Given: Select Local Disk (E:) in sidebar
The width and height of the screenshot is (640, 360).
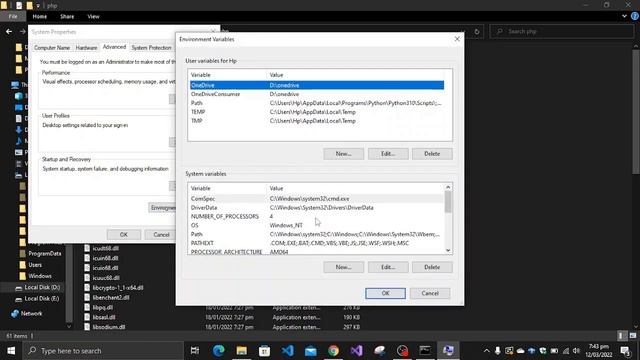Looking at the screenshot, I should [42, 298].
